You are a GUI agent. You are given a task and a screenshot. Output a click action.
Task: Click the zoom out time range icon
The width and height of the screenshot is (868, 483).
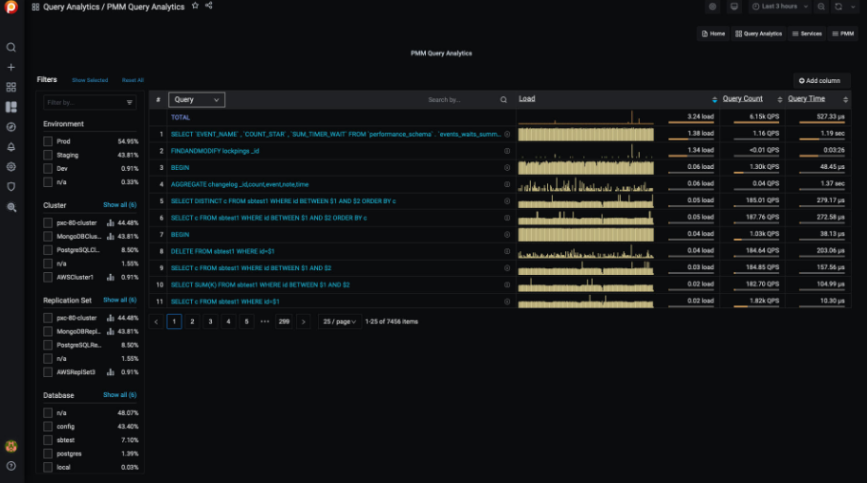coord(821,7)
